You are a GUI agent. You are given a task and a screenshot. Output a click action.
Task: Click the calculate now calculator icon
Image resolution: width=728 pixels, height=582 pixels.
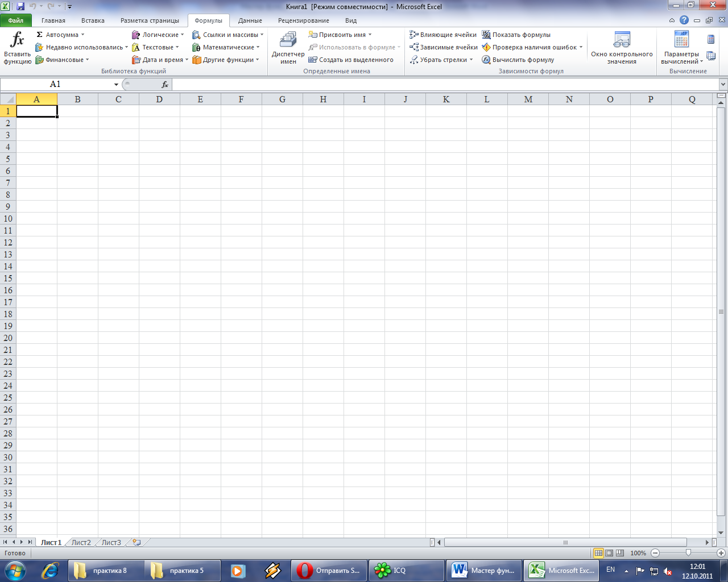[x=711, y=39]
